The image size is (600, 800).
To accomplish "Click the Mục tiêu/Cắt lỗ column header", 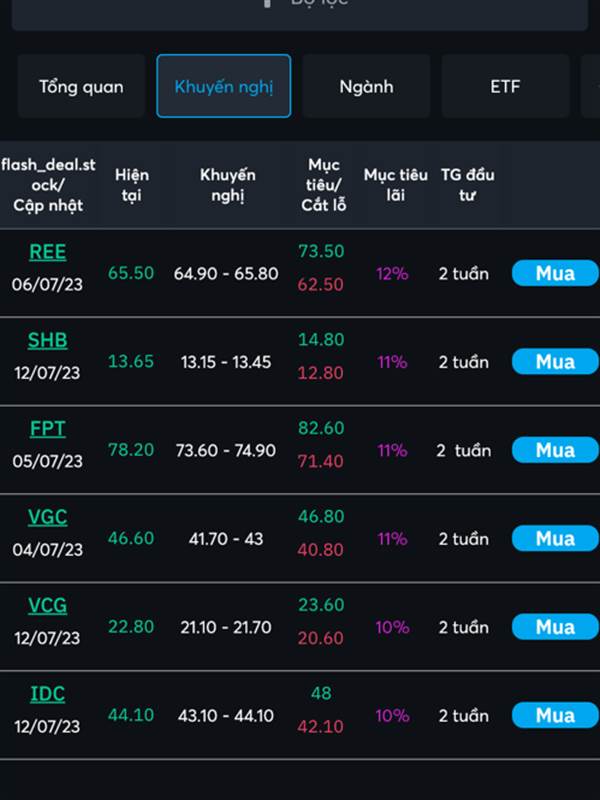I will coord(323,185).
